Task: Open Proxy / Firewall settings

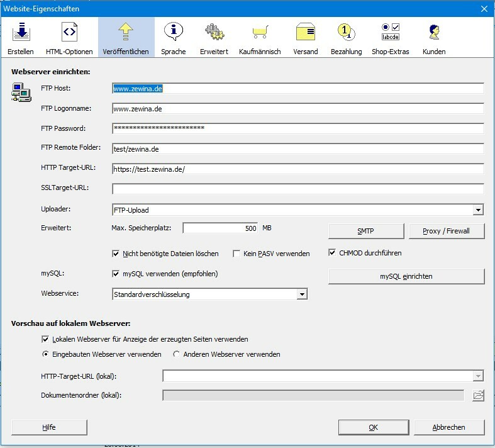Action: (x=447, y=231)
